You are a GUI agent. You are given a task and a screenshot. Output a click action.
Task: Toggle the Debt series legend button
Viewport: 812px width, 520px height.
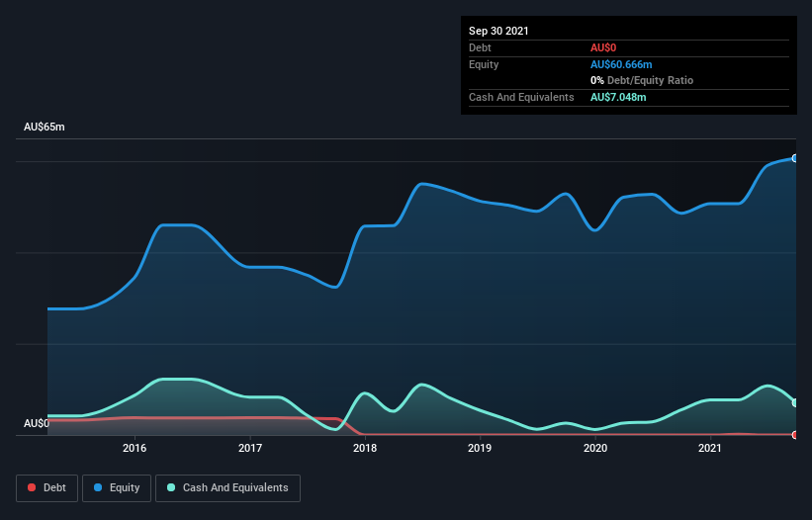point(46,488)
